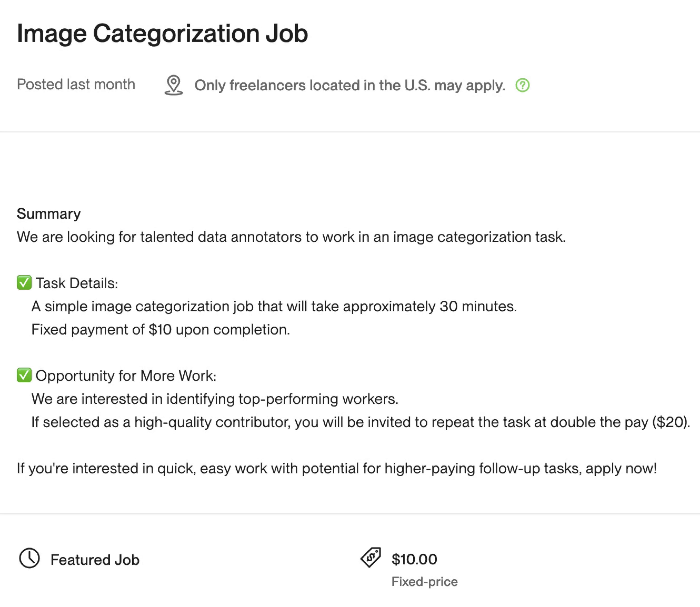Click the Task Details heading text
700x607 pixels.
pos(77,283)
